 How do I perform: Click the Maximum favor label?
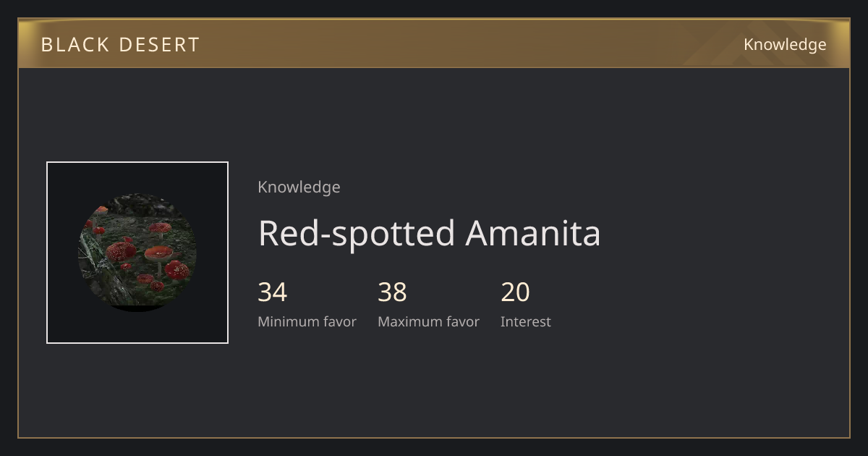428,322
